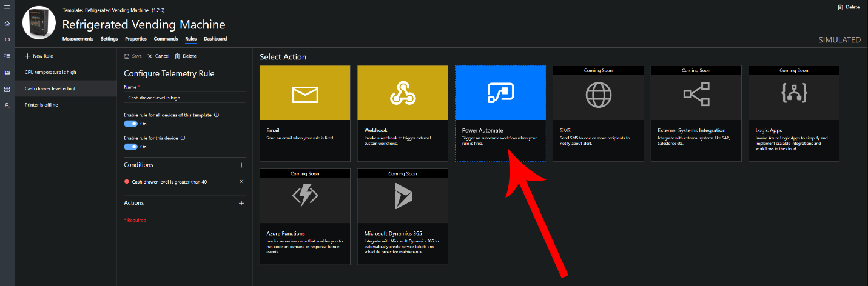Viewport: 868px width, 286px height.
Task: Open the Dashboard tab
Action: [x=215, y=39]
